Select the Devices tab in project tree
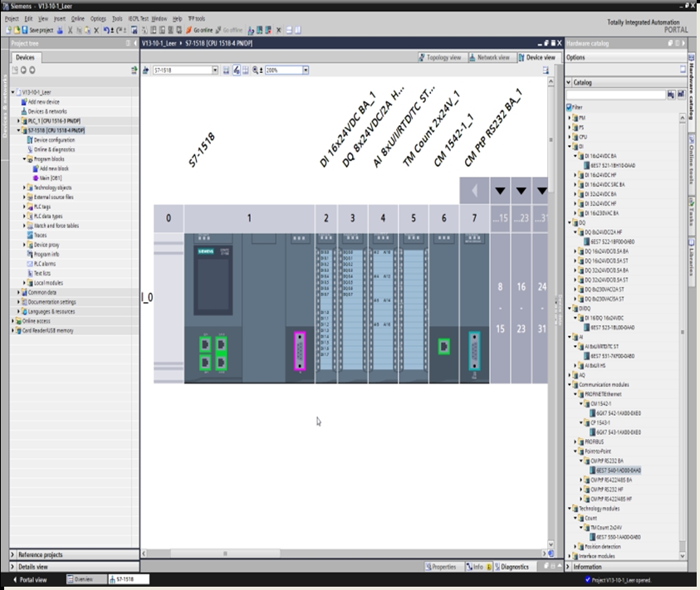700x590 pixels. [x=25, y=57]
